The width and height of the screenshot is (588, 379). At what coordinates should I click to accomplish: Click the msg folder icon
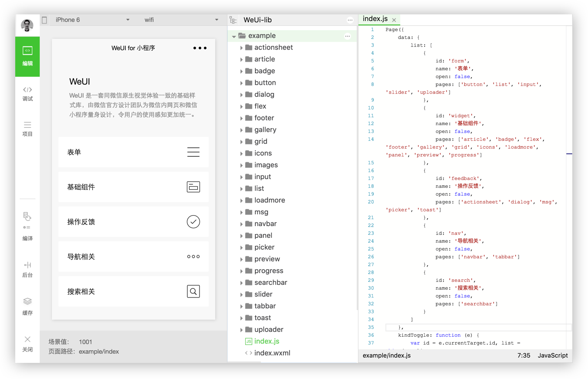[x=249, y=212]
